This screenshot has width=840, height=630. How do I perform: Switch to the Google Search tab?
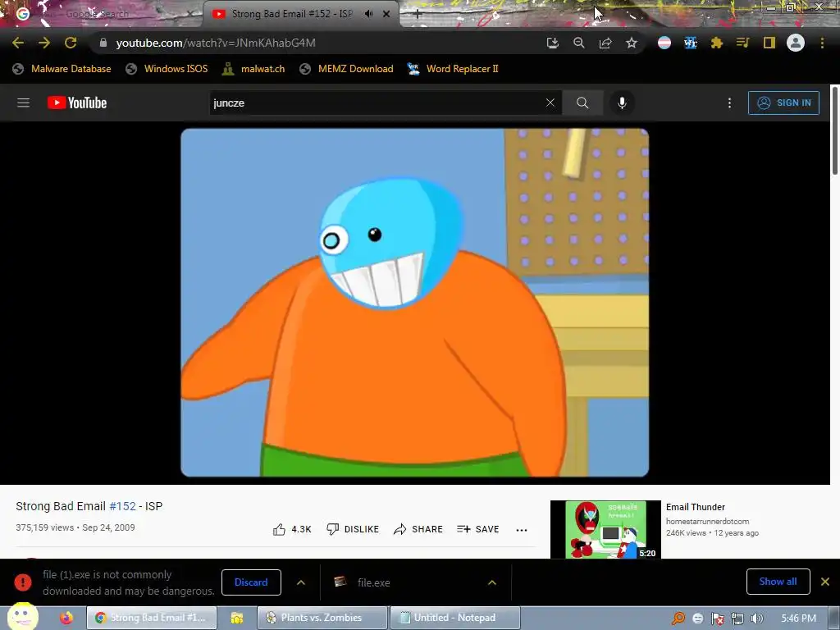pos(102,14)
